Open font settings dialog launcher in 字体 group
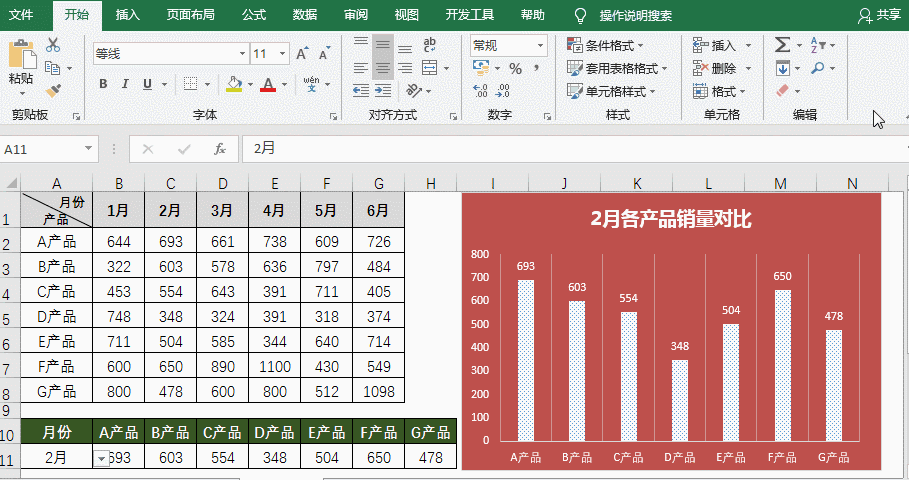This screenshot has height=480, width=909. click(x=334, y=117)
